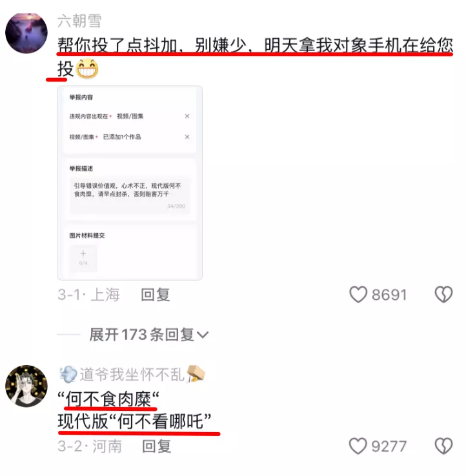Reply to the comment from 河南

[156, 446]
